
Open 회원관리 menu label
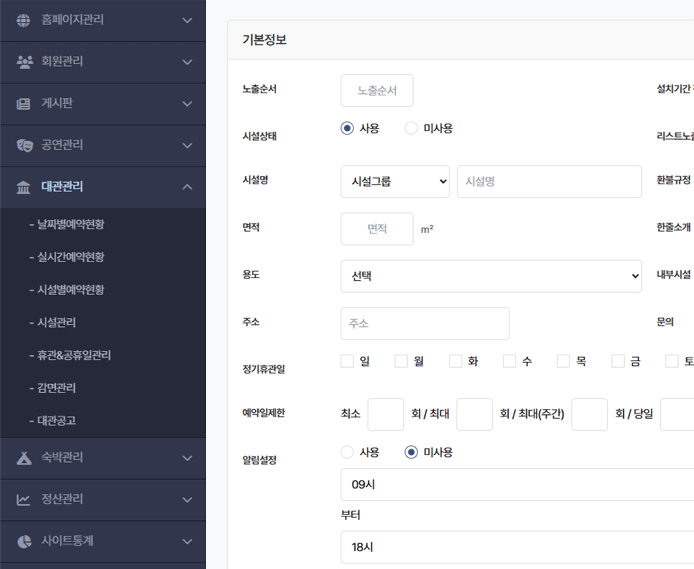coord(62,62)
